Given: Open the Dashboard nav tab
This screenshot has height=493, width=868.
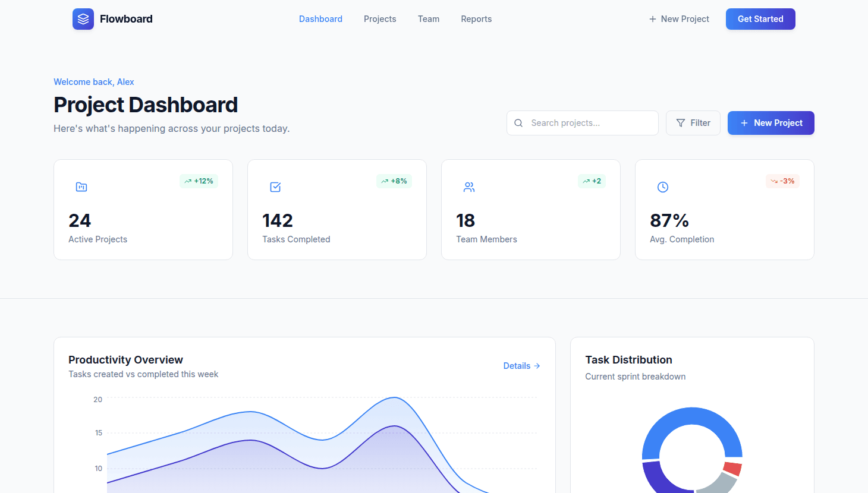Looking at the screenshot, I should (x=320, y=19).
